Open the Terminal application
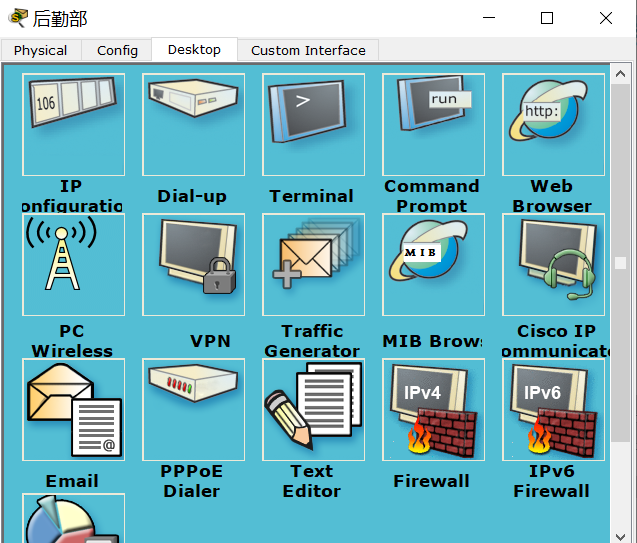The image size is (637, 543). [313, 124]
